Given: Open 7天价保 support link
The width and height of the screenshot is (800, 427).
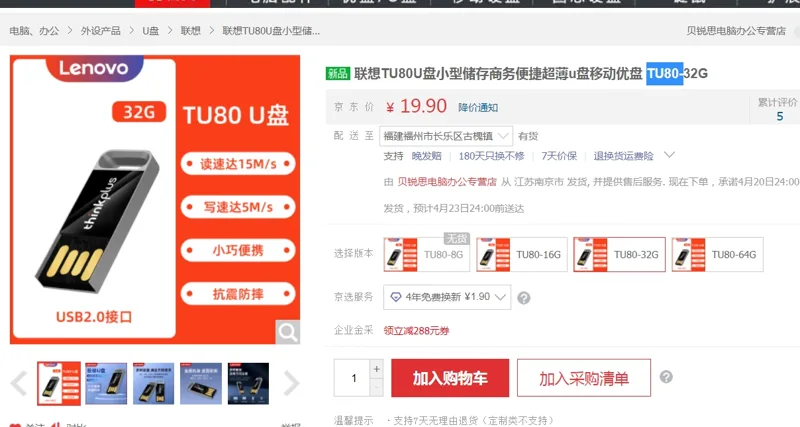Looking at the screenshot, I should click(x=559, y=156).
